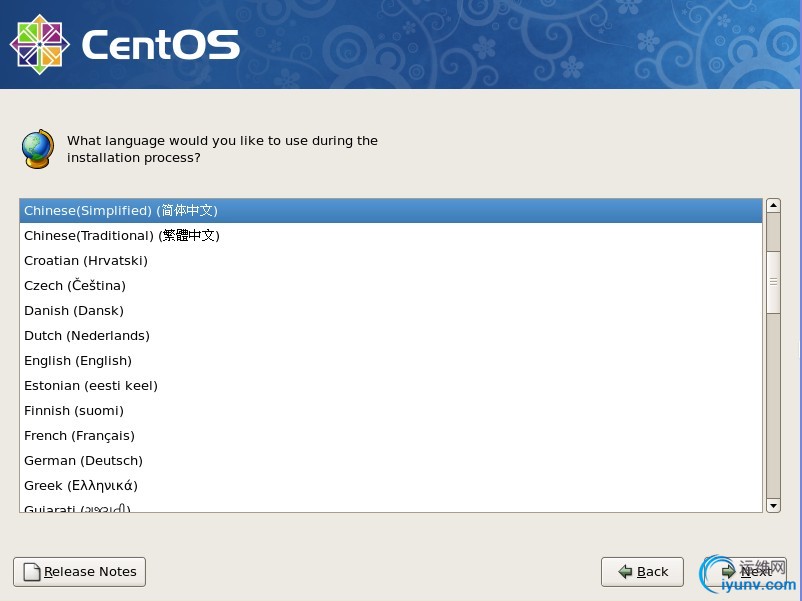
Task: Choose German (Deutsch) entry
Action: pos(391,461)
